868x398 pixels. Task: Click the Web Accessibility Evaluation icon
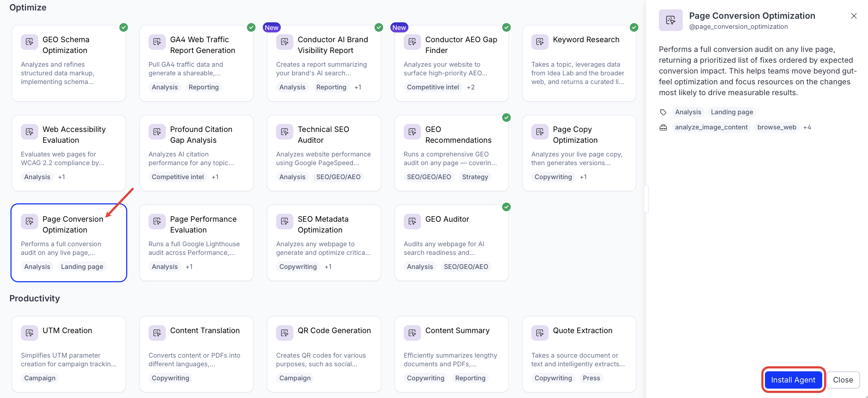point(30,132)
